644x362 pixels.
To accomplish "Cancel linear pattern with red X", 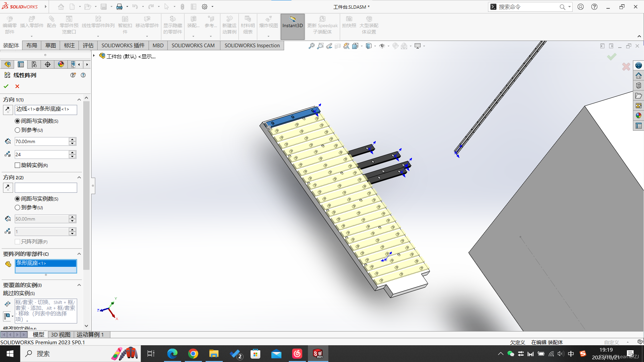I will pos(17,86).
